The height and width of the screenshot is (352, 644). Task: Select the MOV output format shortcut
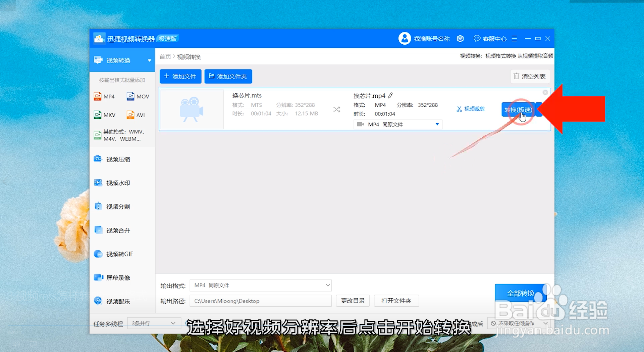(138, 96)
